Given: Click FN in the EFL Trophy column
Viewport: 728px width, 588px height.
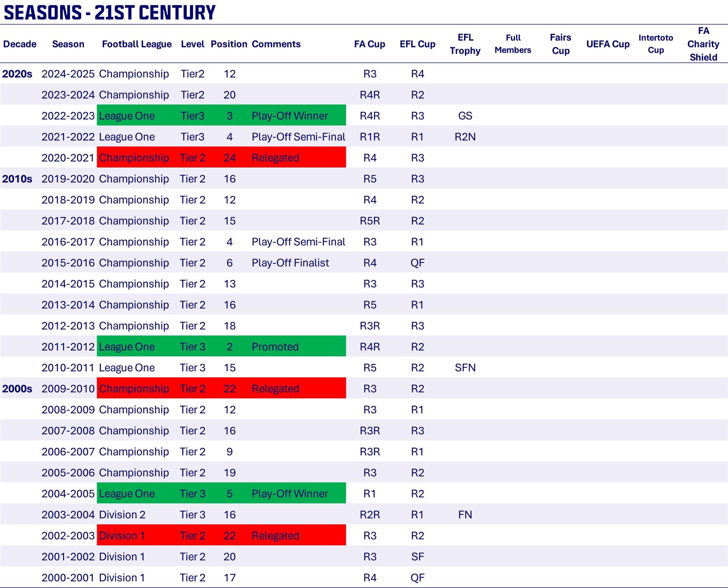Looking at the screenshot, I should (x=465, y=514).
